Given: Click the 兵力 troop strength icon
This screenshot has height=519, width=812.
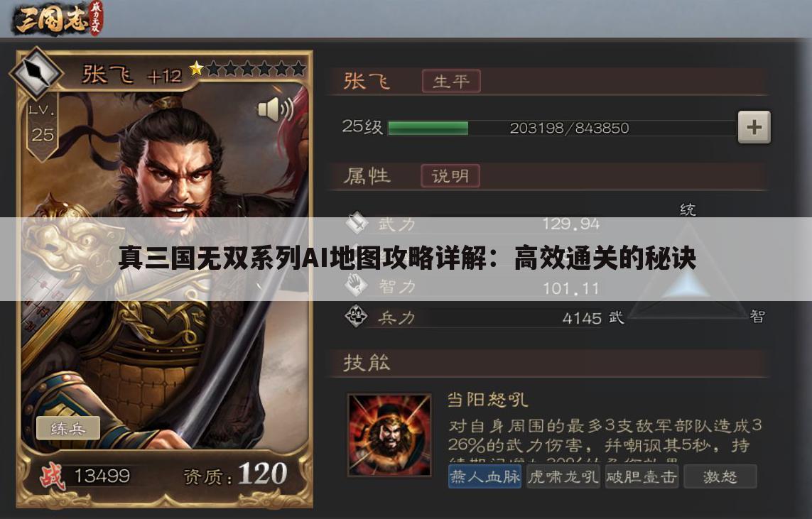Looking at the screenshot, I should (x=357, y=316).
